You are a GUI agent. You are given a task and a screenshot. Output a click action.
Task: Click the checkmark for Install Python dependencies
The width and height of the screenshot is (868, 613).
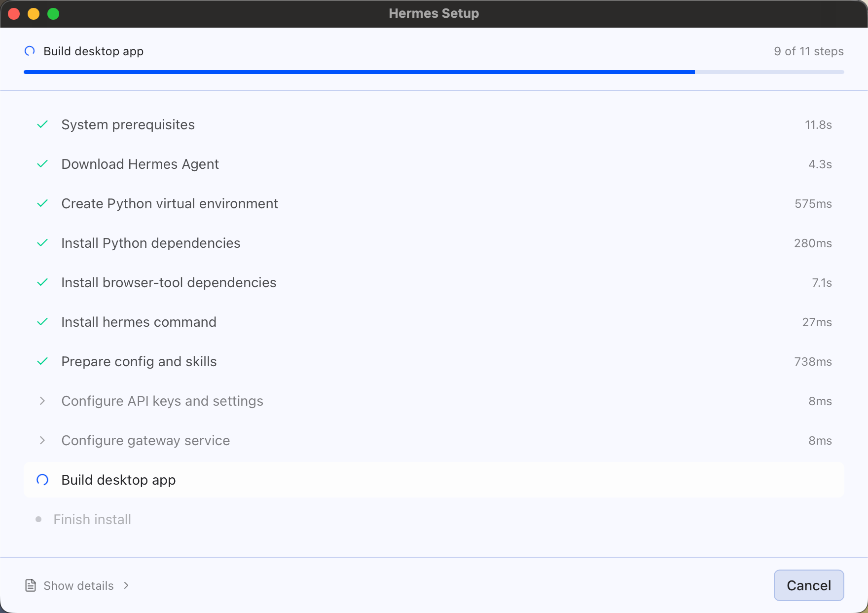pos(42,243)
